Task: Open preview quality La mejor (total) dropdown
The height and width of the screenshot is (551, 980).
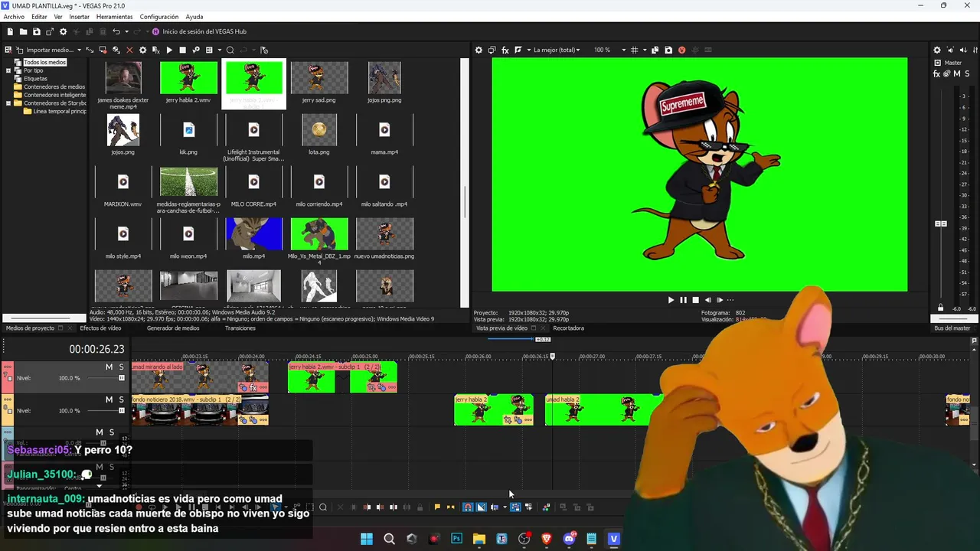Action: (557, 50)
